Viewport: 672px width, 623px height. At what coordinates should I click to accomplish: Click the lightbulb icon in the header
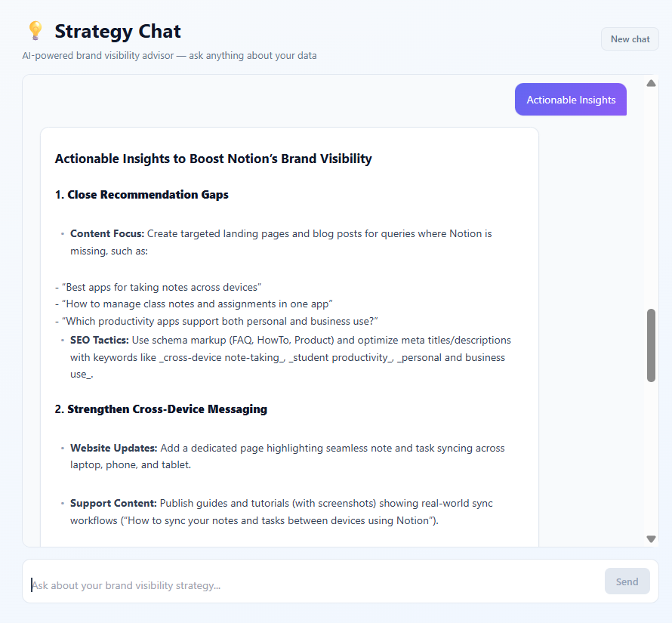[x=35, y=30]
